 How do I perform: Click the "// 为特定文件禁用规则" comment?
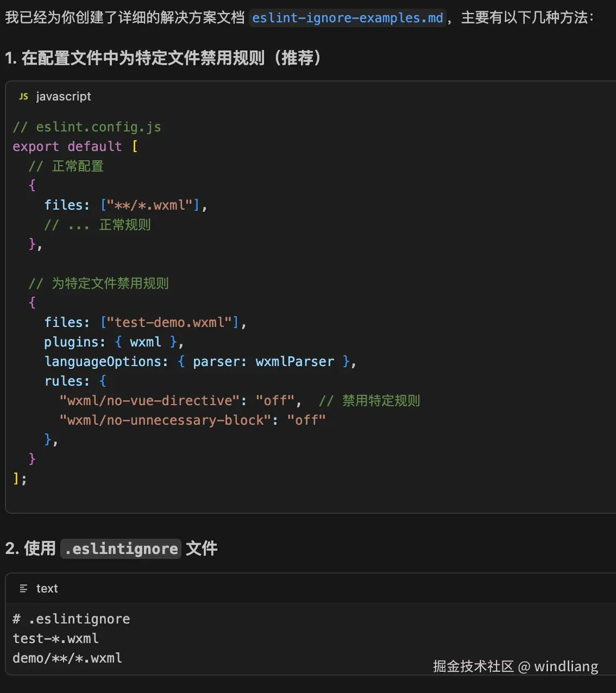pos(98,283)
